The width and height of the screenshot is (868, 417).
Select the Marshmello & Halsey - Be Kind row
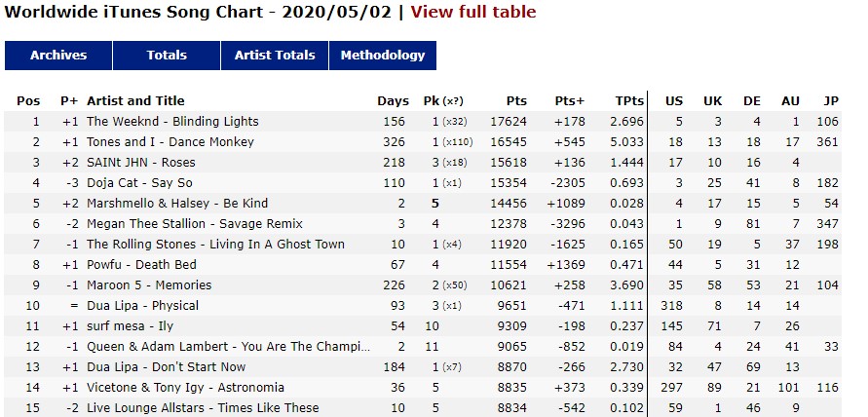pos(423,204)
